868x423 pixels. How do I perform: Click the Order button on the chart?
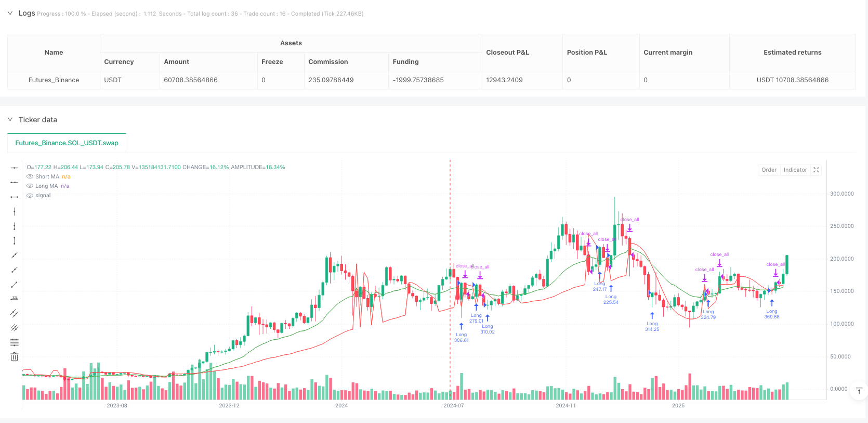tap(769, 170)
